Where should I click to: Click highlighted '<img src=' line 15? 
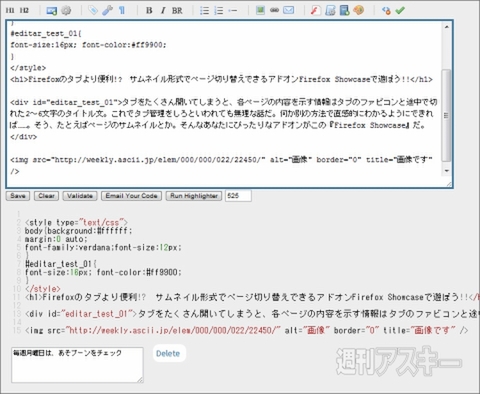pos(247,330)
